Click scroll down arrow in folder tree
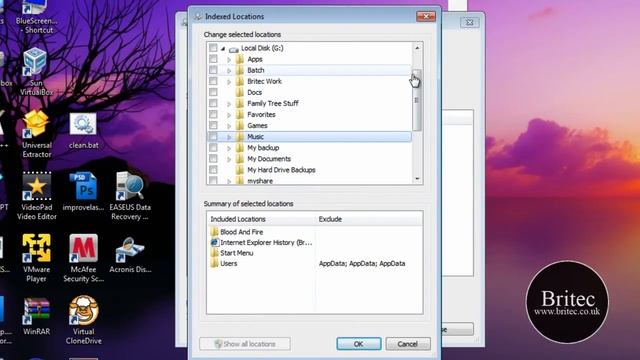The height and width of the screenshot is (360, 640). 417,179
